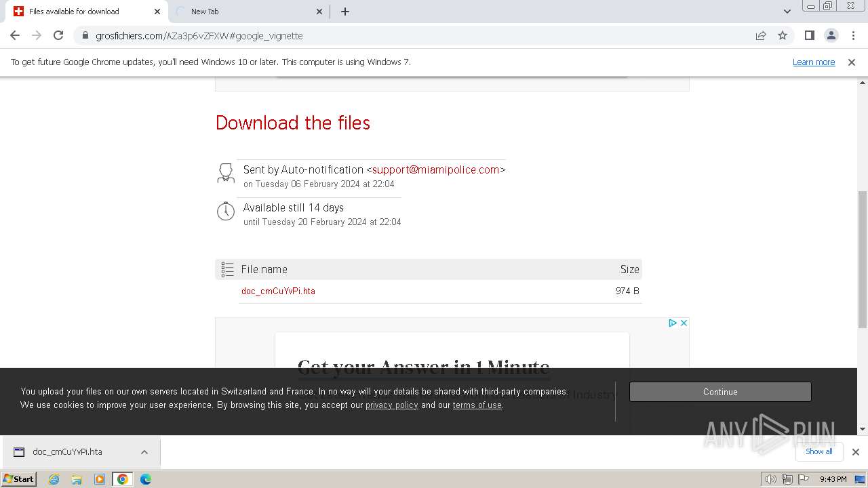The image size is (868, 488).
Task: Expand the tab search chevron
Action: [787, 12]
